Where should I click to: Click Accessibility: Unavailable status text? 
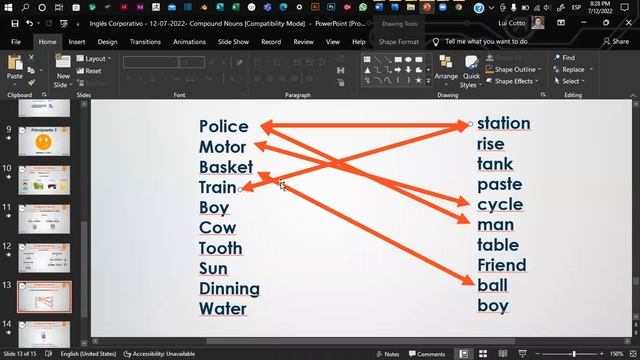(x=160, y=354)
